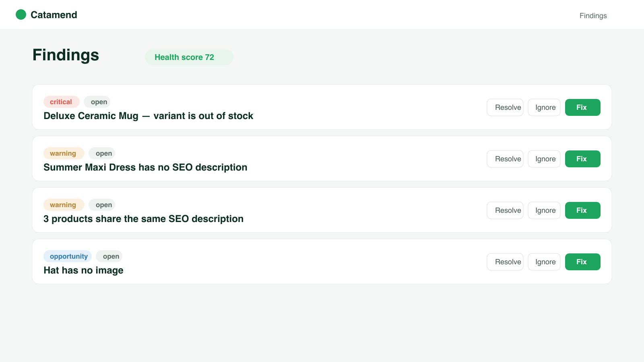Screen dimensions: 644x362
Task: Fix the 3 products shared SEO description
Action: (x=583, y=210)
